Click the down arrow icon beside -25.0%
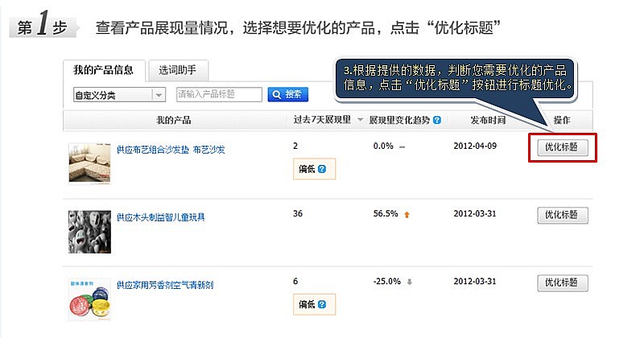Image resolution: width=644 pixels, height=338 pixels. (x=409, y=282)
